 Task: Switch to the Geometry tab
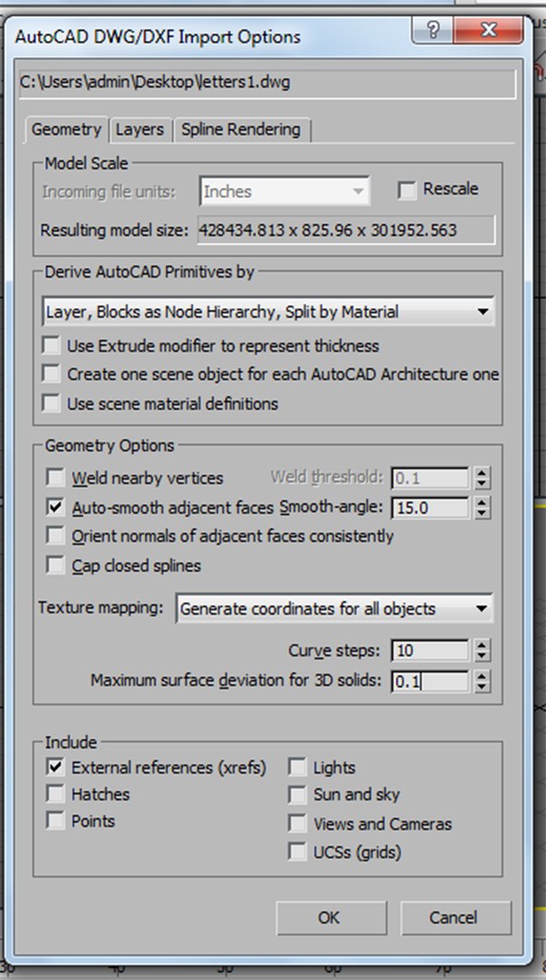click(67, 130)
